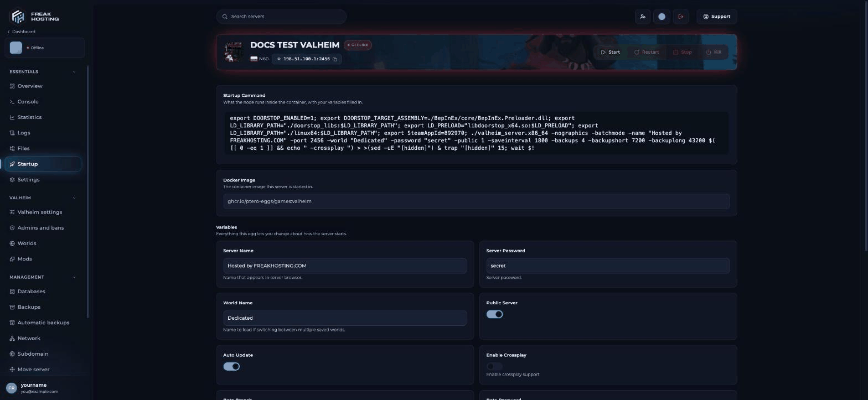Click the Move server icon
This screenshot has height=400, width=868.
(x=12, y=370)
